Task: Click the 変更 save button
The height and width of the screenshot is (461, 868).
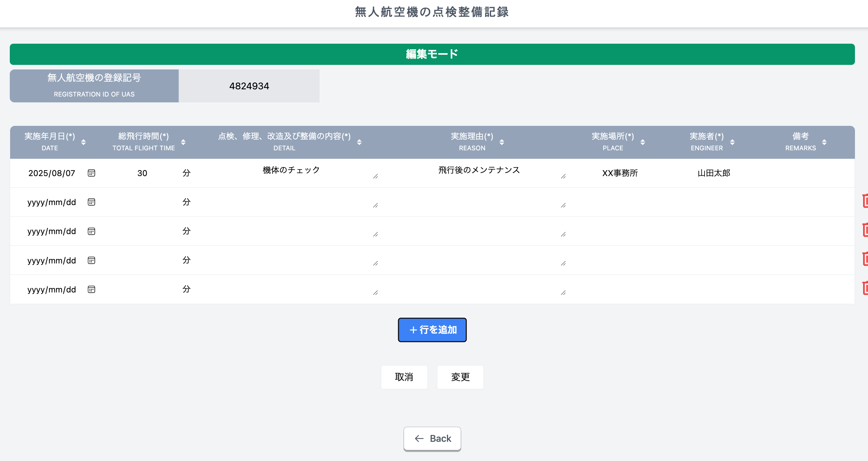Action: tap(460, 377)
